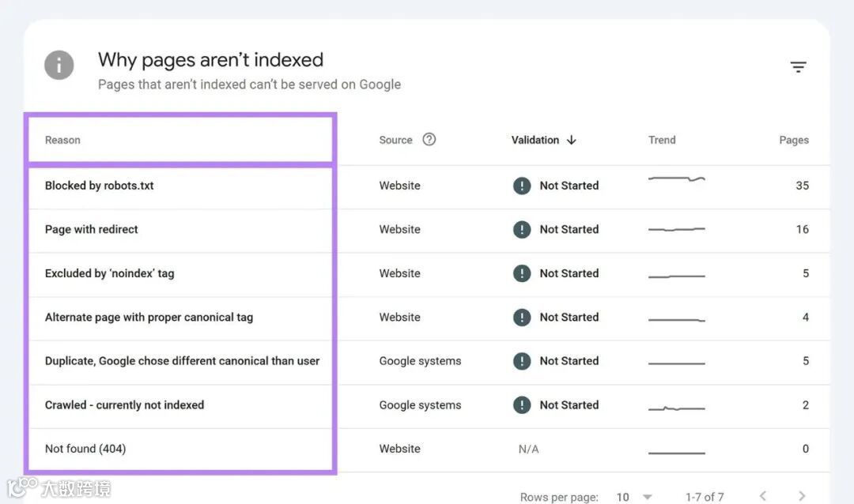This screenshot has width=854, height=504.
Task: Click the info icon beside the title
Action: [x=59, y=66]
